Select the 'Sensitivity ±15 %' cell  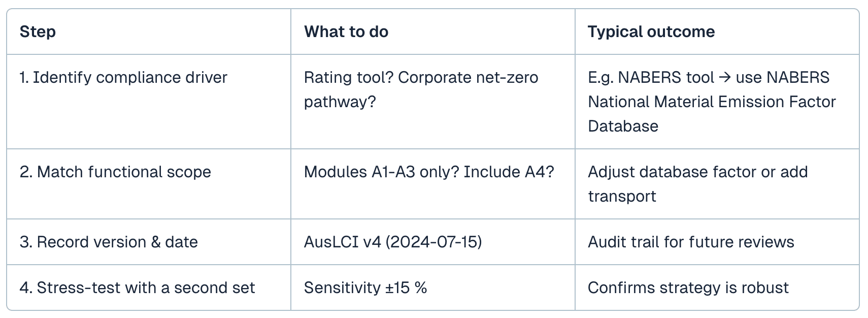pos(365,288)
